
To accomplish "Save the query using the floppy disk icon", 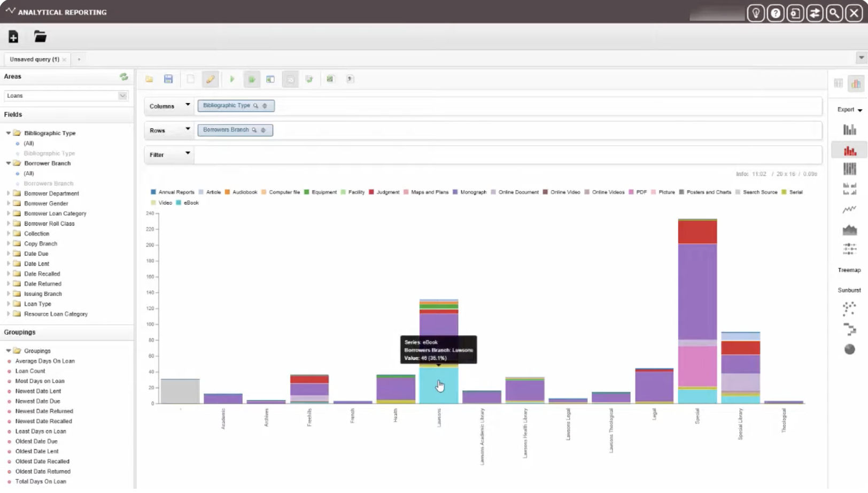I will (168, 79).
